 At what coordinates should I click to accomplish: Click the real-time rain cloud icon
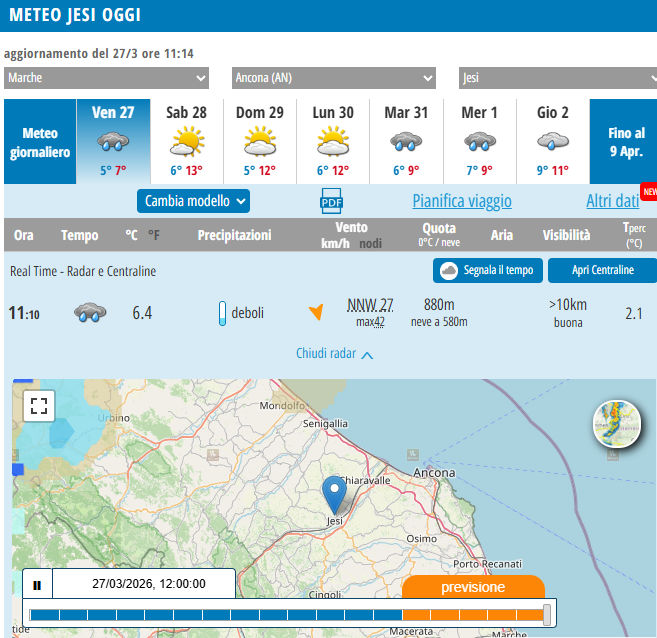coord(90,313)
